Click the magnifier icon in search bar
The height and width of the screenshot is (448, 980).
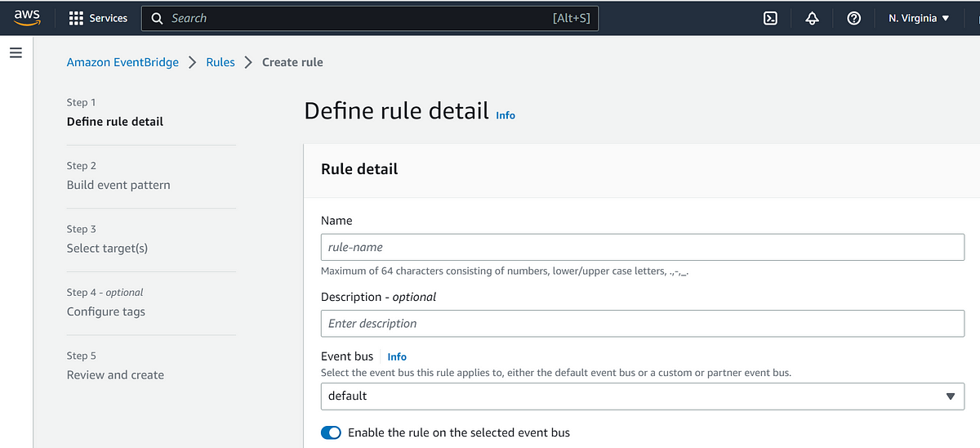158,18
